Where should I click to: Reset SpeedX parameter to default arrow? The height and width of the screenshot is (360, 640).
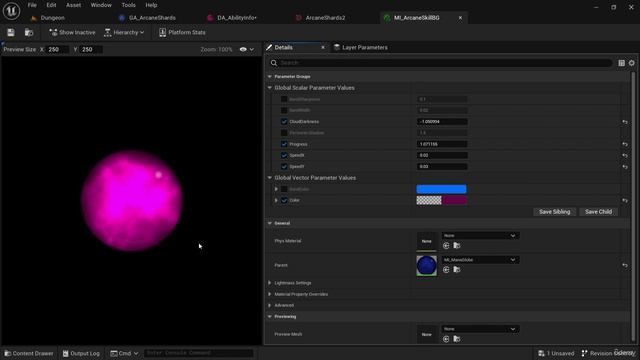point(624,156)
